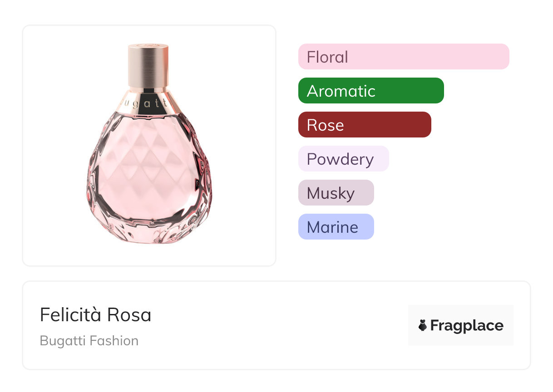Click the Bugatti lettering on the bottle collar
The image size is (553, 392).
[148, 103]
